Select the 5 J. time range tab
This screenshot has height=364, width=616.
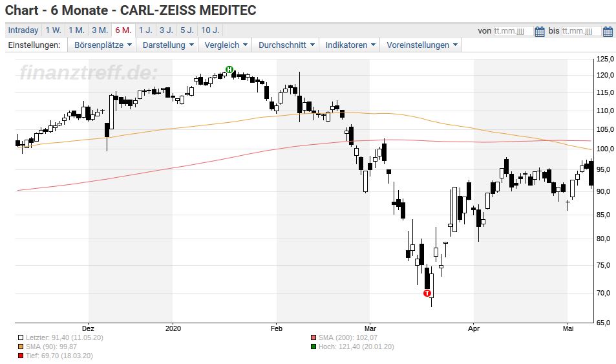187,30
